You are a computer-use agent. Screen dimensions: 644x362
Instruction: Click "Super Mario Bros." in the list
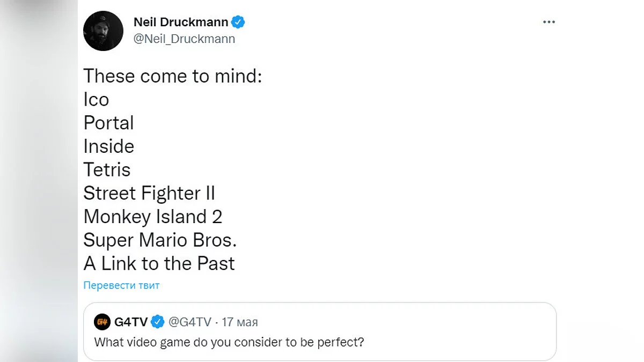[x=160, y=240]
